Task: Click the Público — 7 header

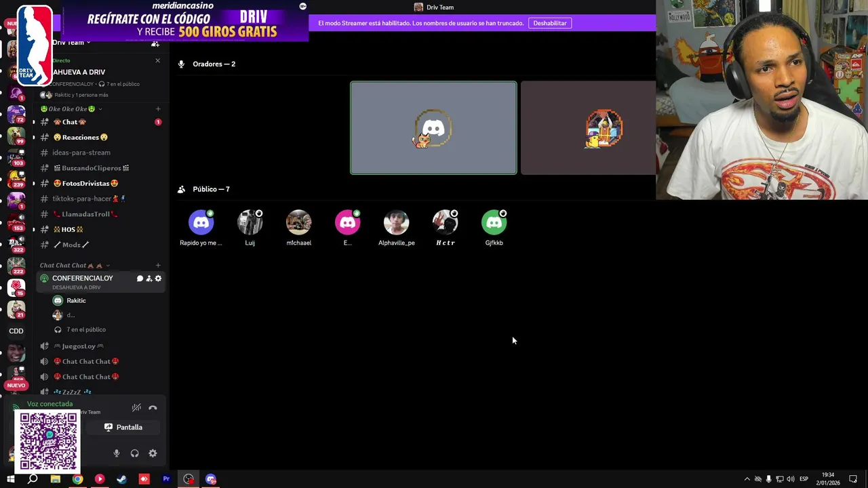Action: pyautogui.click(x=211, y=189)
